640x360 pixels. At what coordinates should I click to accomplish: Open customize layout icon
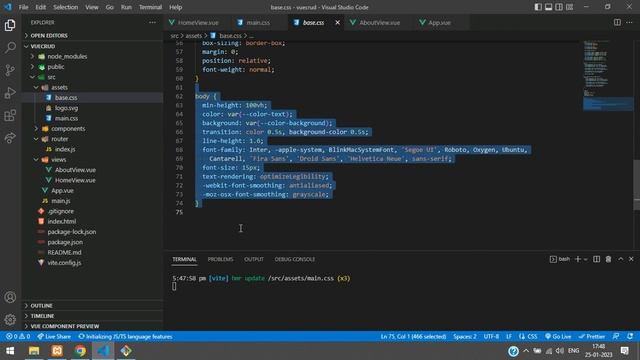click(x=569, y=7)
